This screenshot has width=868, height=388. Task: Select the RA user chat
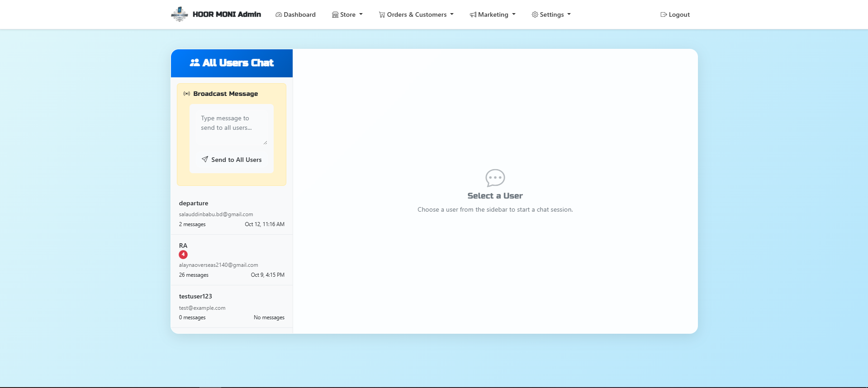coord(232,260)
